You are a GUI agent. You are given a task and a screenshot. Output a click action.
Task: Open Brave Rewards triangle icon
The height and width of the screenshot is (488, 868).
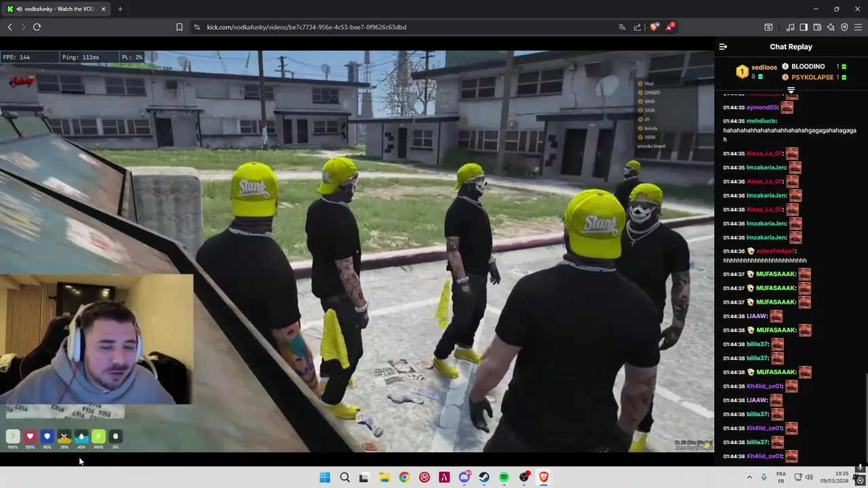coord(670,27)
